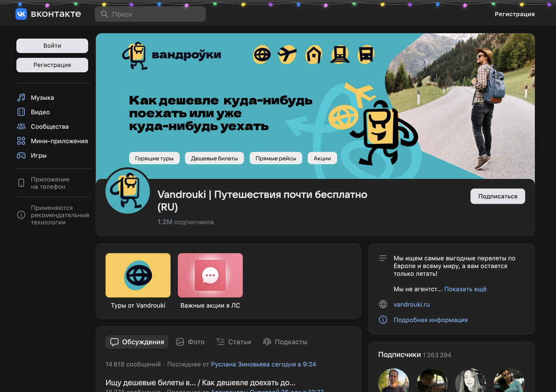Click the house icon in cover banner
Screen dimensions: 556x392
coord(314,55)
